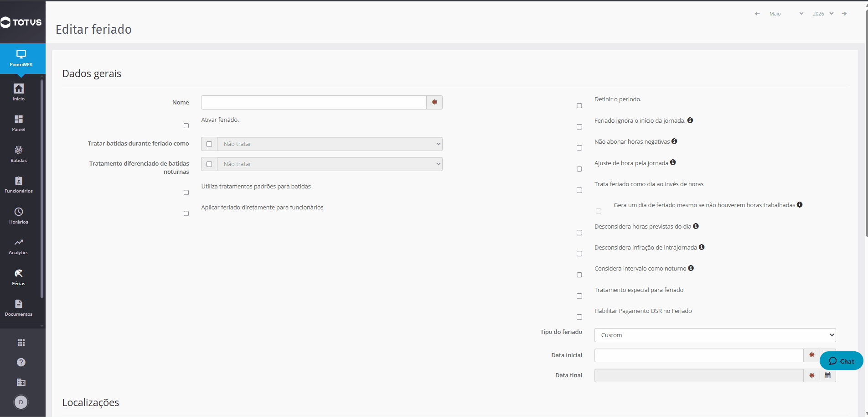Show info for Gera um dia de feriado

coord(800,205)
